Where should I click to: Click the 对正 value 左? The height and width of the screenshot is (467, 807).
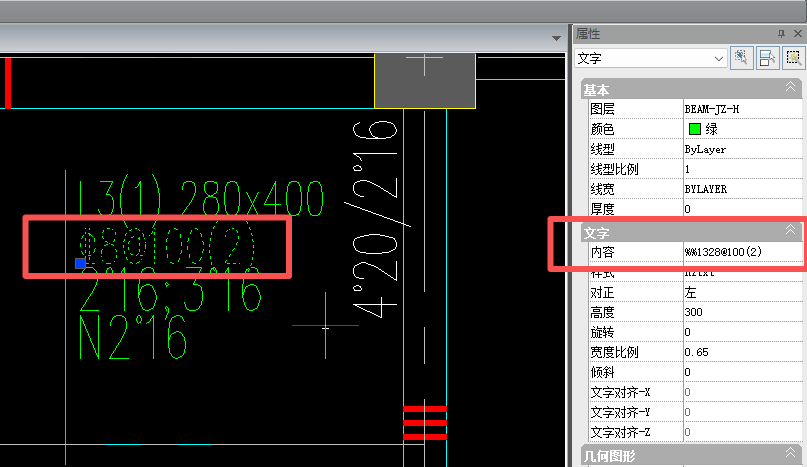click(690, 292)
